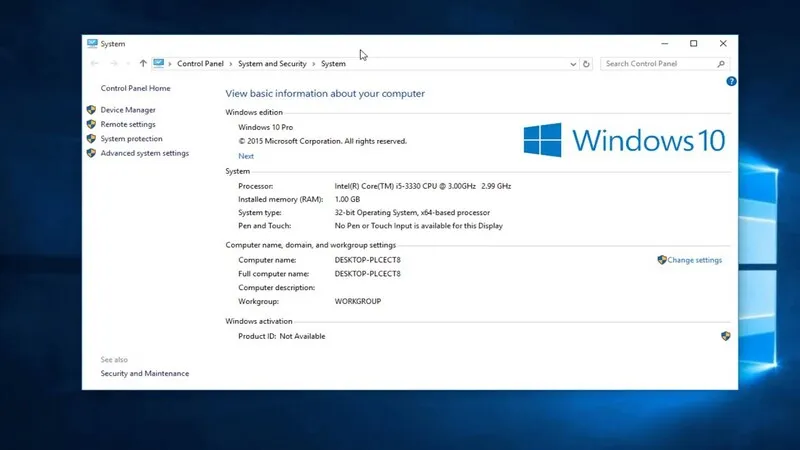800x450 pixels.
Task: Click shield icon beside System protection
Action: 91,138
